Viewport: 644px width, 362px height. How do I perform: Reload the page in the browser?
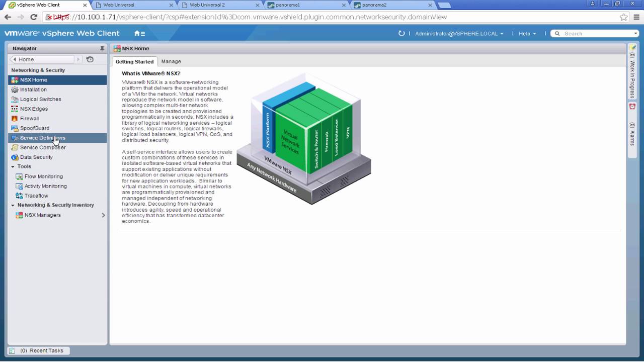tap(34, 17)
